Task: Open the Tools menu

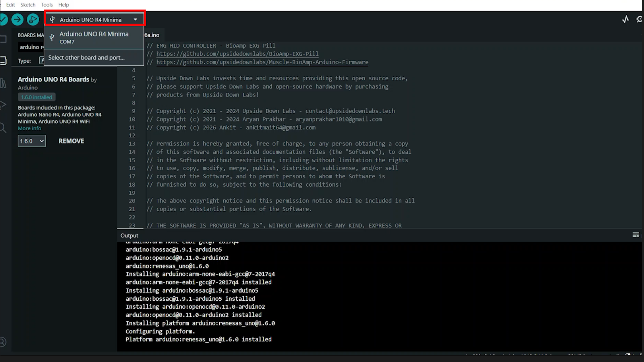Action: point(47,5)
